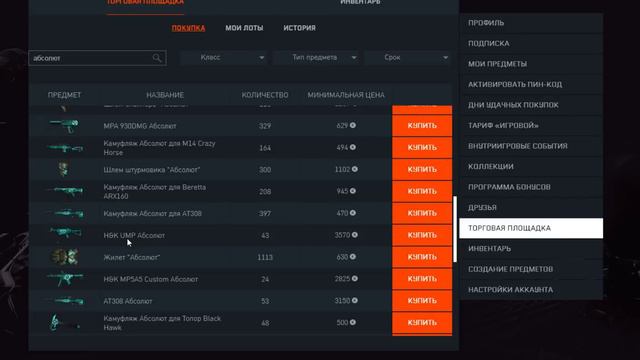This screenshot has height=360, width=640.
Task: Buy the AT308 Абсолют weapon
Action: pyautogui.click(x=422, y=300)
